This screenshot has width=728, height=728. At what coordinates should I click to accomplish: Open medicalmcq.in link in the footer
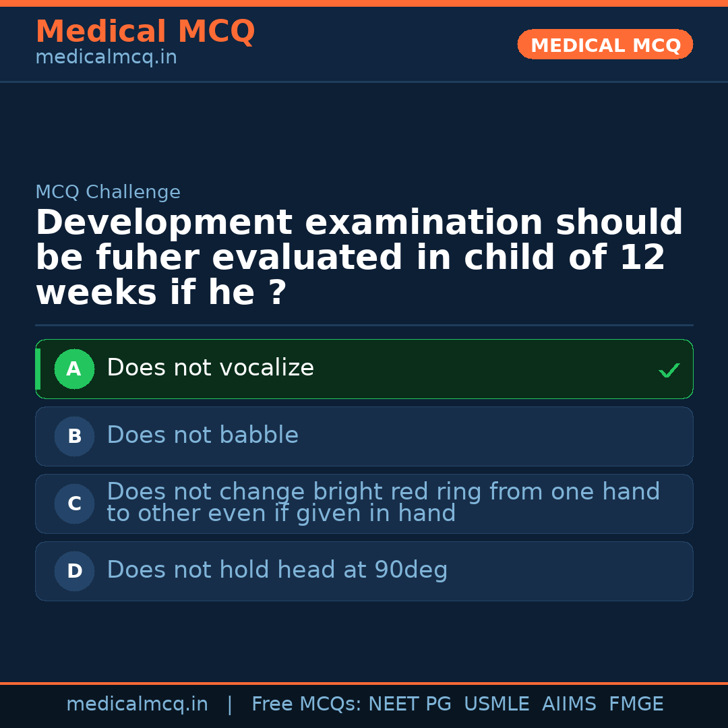coord(137,704)
